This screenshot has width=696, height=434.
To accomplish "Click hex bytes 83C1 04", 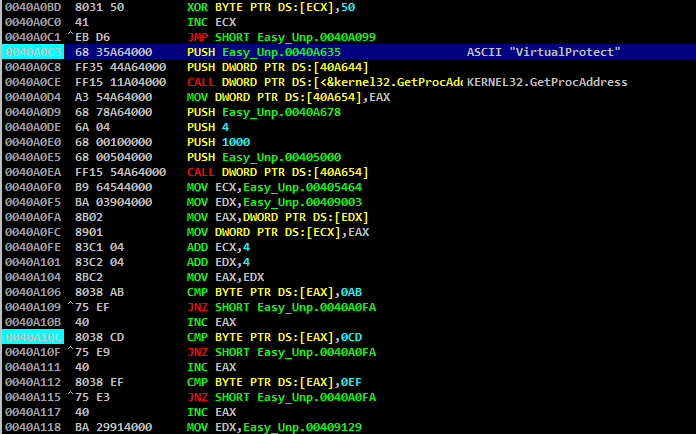I will click(99, 247).
